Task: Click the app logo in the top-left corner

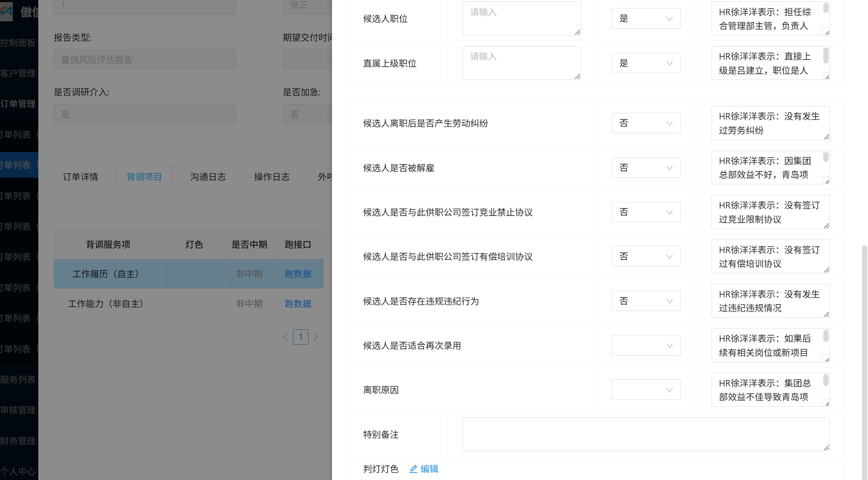Action: click(6, 11)
